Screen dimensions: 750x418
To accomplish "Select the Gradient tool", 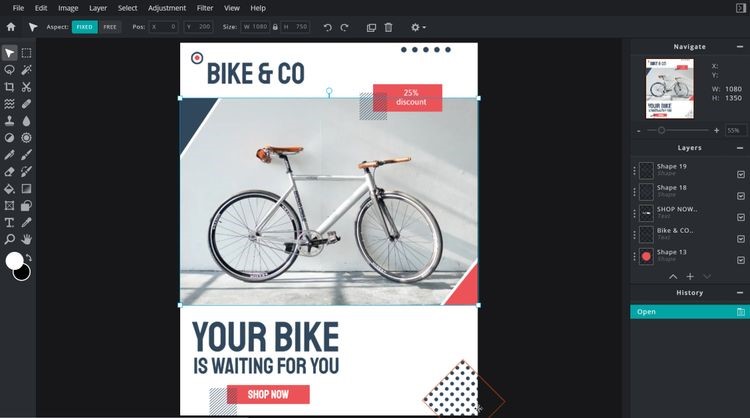I will coord(26,189).
